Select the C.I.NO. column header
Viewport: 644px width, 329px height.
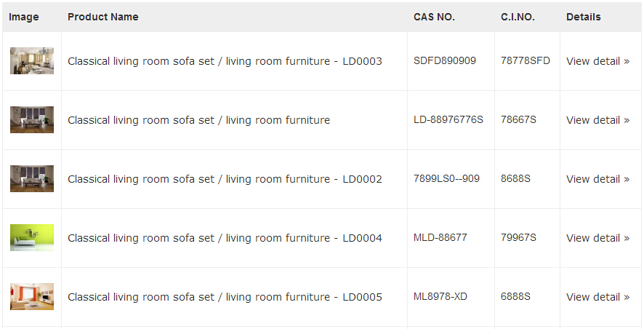tap(518, 17)
